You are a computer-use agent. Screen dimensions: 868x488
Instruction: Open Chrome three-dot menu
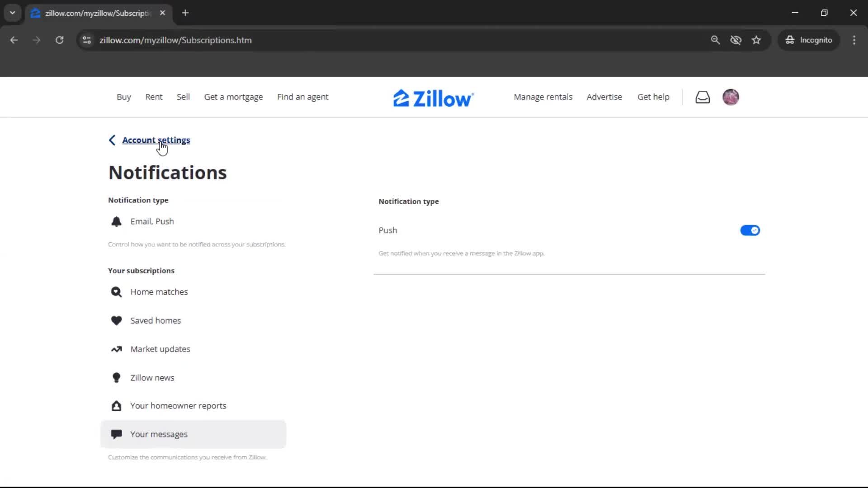(854, 40)
